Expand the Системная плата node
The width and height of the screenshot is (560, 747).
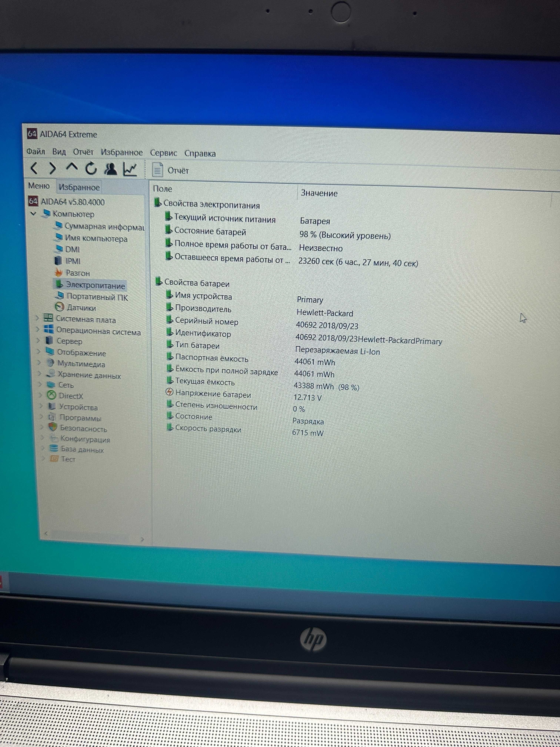click(x=37, y=318)
